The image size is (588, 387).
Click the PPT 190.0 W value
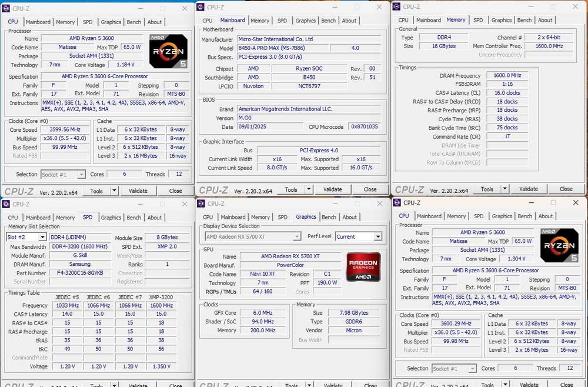coord(327,283)
